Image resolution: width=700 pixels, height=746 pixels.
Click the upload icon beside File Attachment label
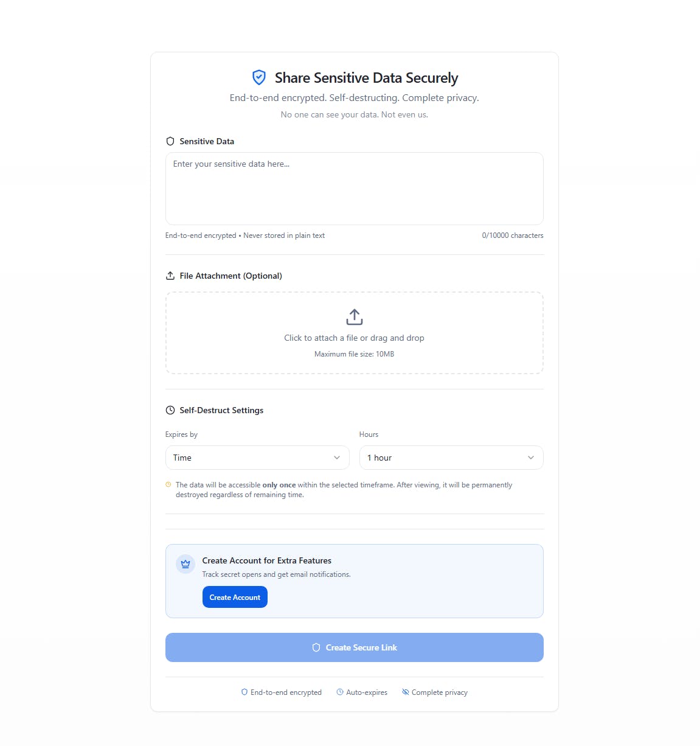pos(170,276)
